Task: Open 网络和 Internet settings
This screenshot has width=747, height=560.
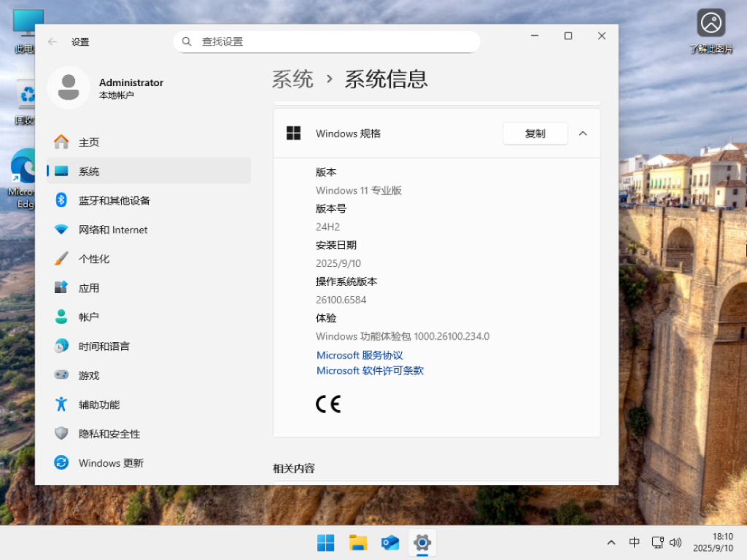Action: 113,229
